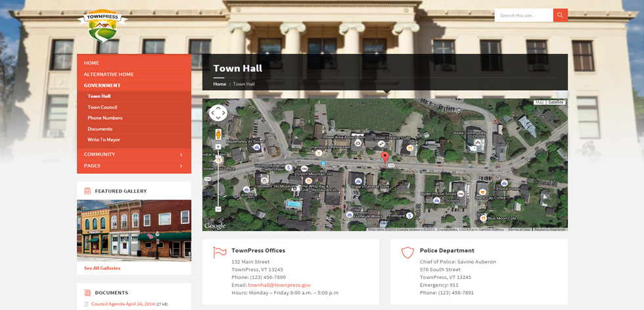Click the Google logo on map

click(216, 226)
